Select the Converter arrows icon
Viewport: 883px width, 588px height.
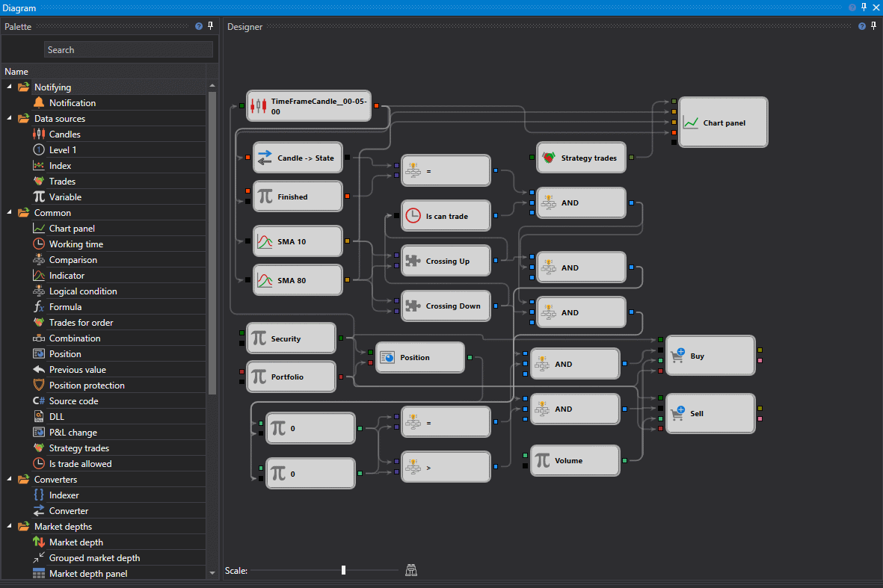point(39,511)
